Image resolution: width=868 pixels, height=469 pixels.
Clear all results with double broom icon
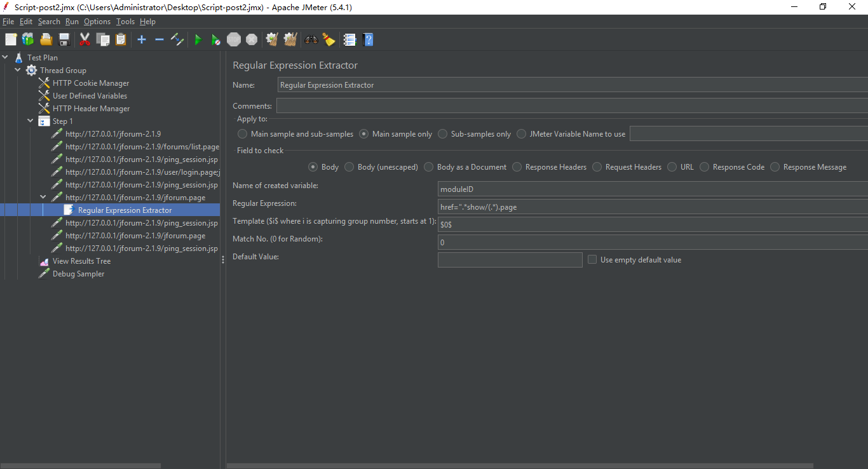[x=290, y=39]
